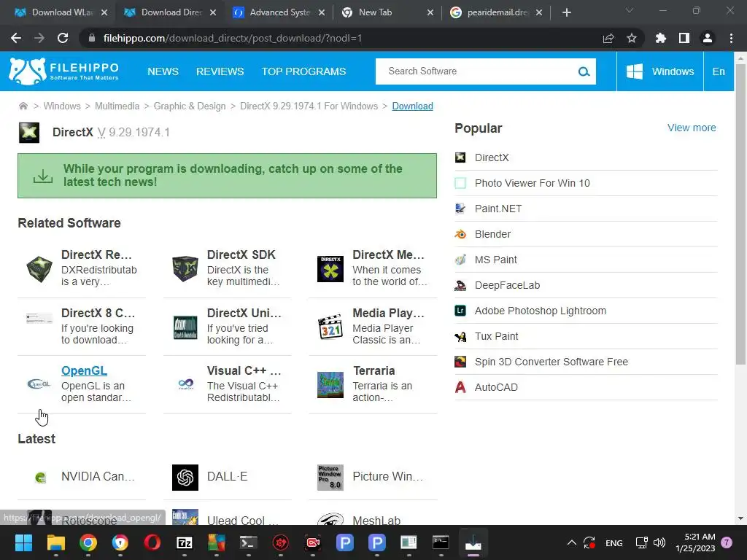This screenshot has height=560, width=747.
Task: Switch to the Advanced System tab
Action: 279,12
